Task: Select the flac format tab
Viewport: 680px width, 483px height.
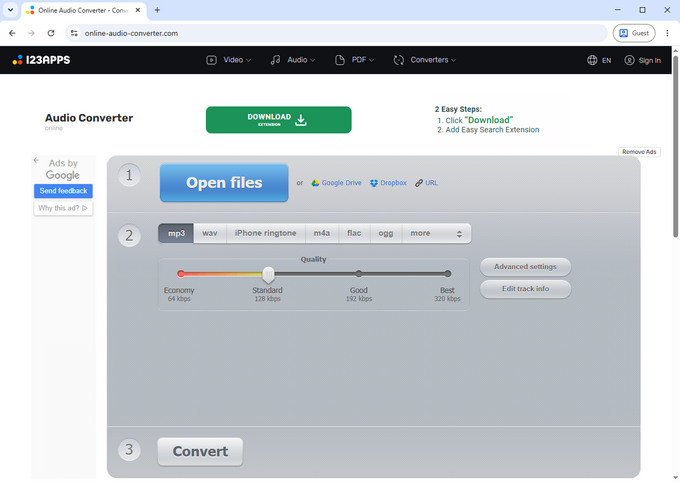Action: coord(354,233)
